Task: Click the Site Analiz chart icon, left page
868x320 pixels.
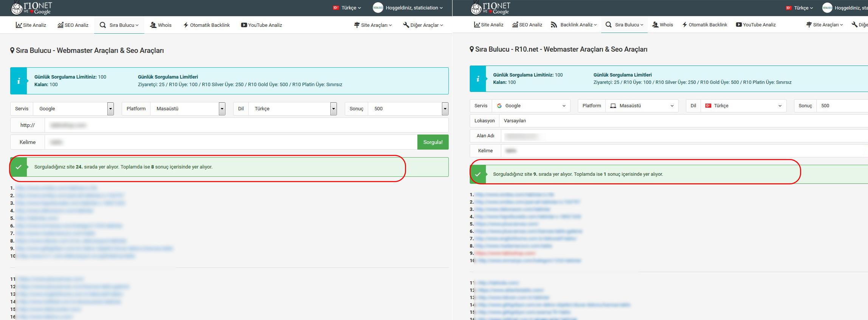Action: click(19, 25)
